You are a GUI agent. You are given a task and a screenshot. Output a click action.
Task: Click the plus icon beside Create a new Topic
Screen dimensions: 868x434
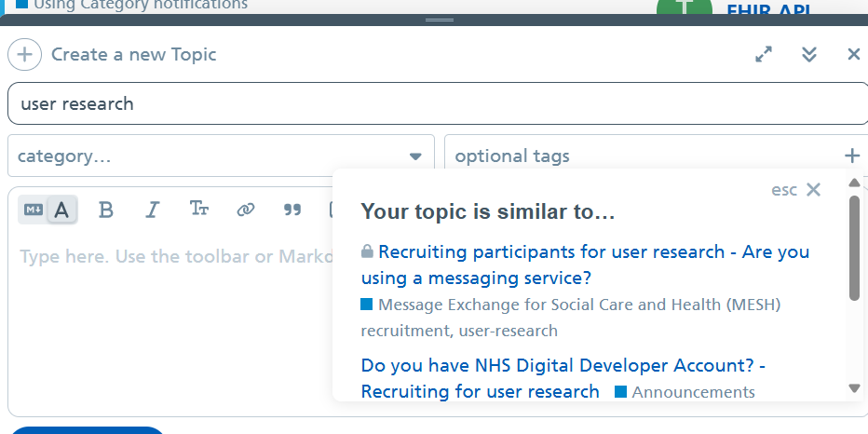click(24, 54)
